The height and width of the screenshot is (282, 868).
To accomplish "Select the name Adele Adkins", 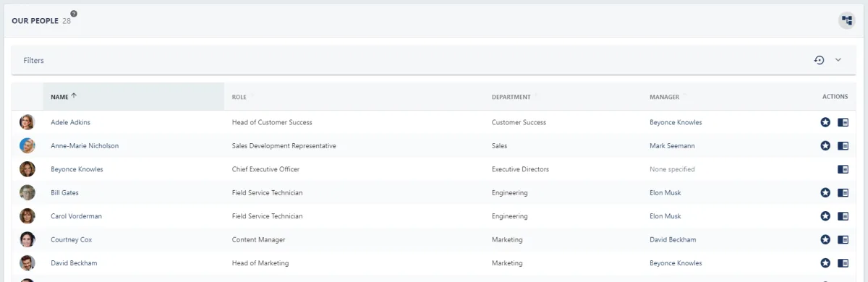I will 70,122.
